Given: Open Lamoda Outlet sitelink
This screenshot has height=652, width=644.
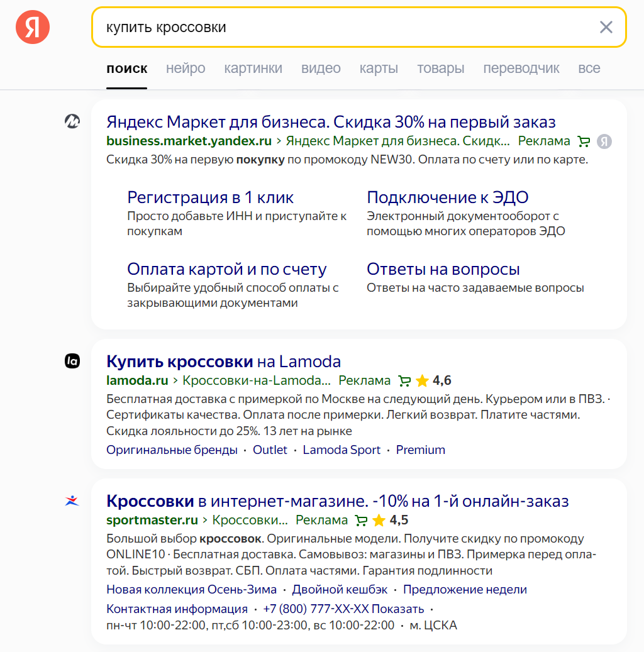Looking at the screenshot, I should pos(270,450).
